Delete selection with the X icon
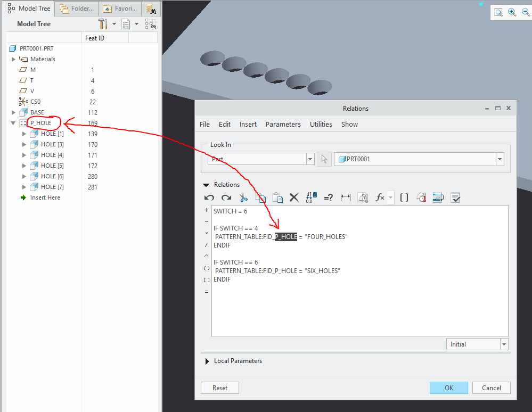This screenshot has height=412, width=532. (294, 197)
